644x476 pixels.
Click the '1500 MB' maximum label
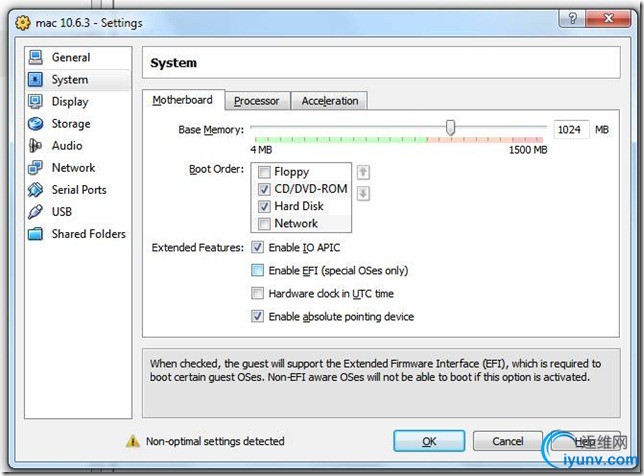coord(528,150)
